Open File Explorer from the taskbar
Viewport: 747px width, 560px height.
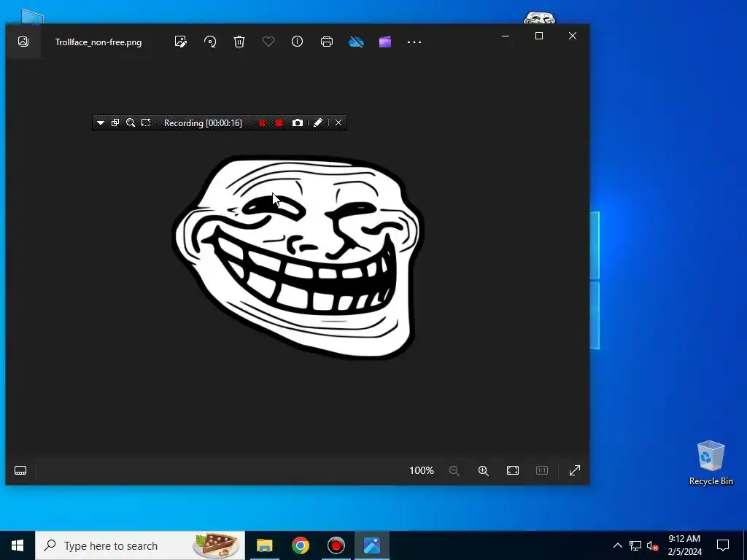[x=264, y=545]
